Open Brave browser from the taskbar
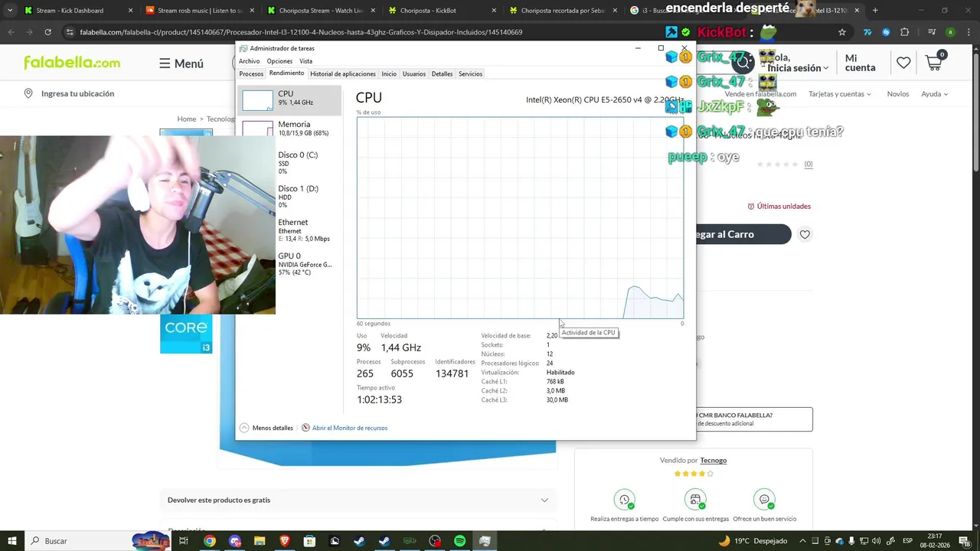The width and height of the screenshot is (980, 551). 285,541
